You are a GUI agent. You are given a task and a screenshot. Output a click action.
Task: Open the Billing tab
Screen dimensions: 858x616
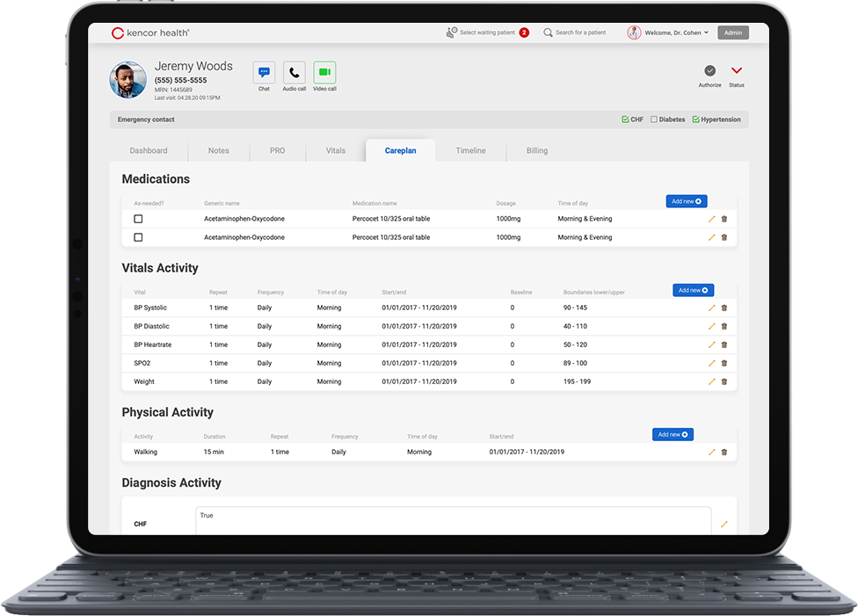537,150
